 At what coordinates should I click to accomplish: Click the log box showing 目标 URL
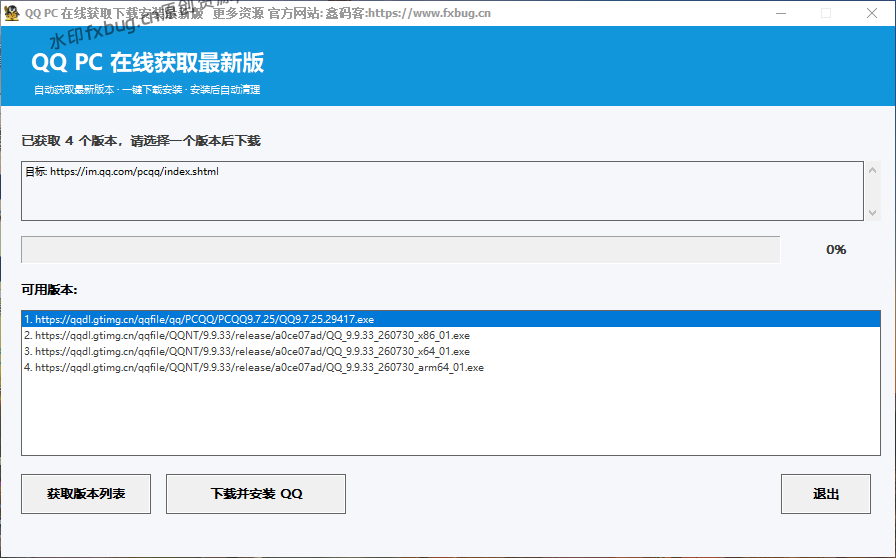(x=442, y=191)
